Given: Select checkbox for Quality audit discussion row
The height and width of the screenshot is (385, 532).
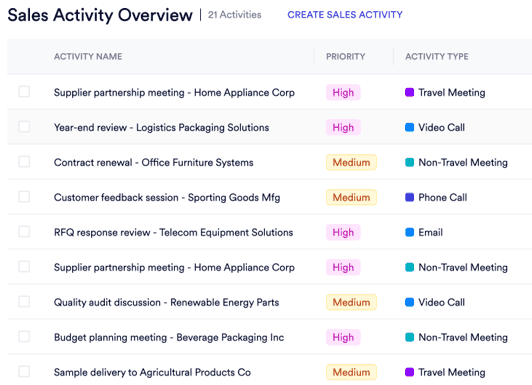Looking at the screenshot, I should click(24, 302).
